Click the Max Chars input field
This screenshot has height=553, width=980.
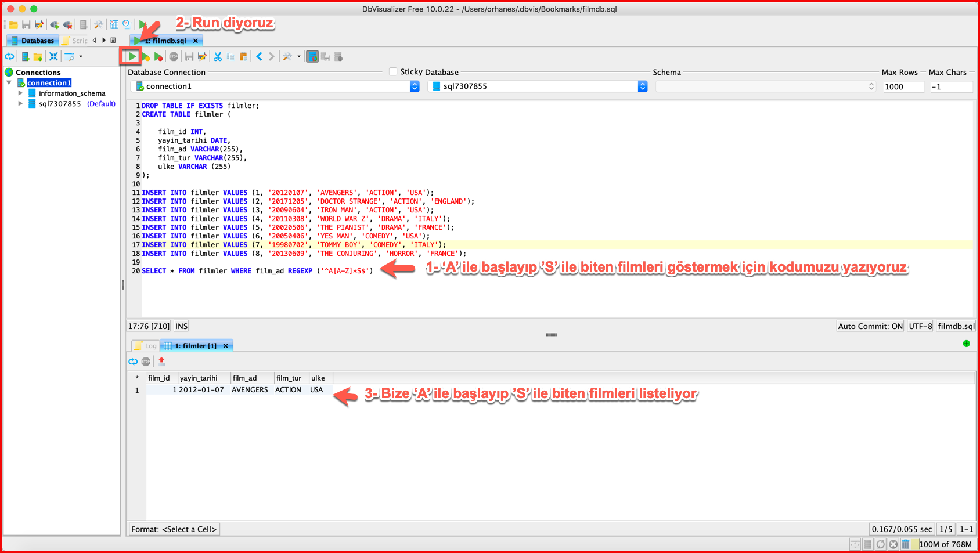click(x=951, y=86)
